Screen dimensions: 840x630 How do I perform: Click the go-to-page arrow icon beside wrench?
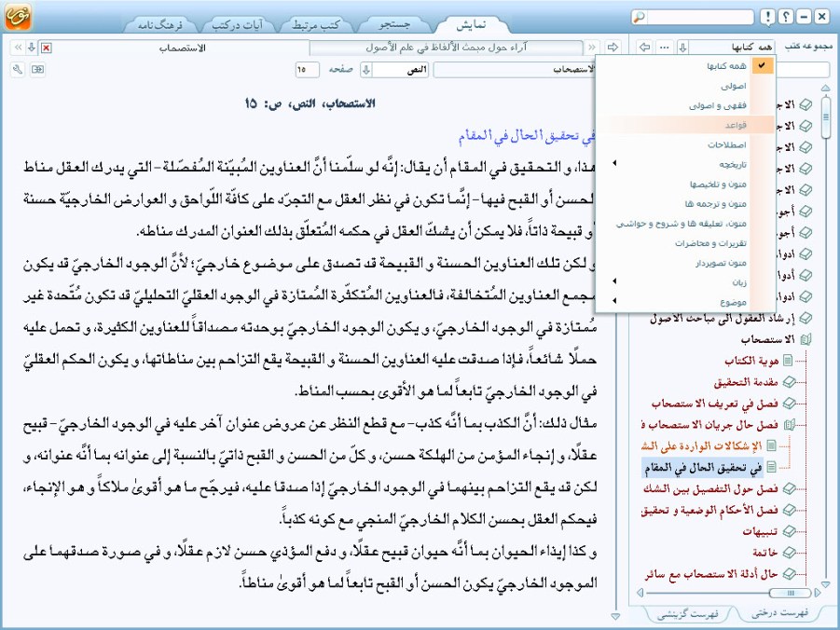tap(37, 70)
